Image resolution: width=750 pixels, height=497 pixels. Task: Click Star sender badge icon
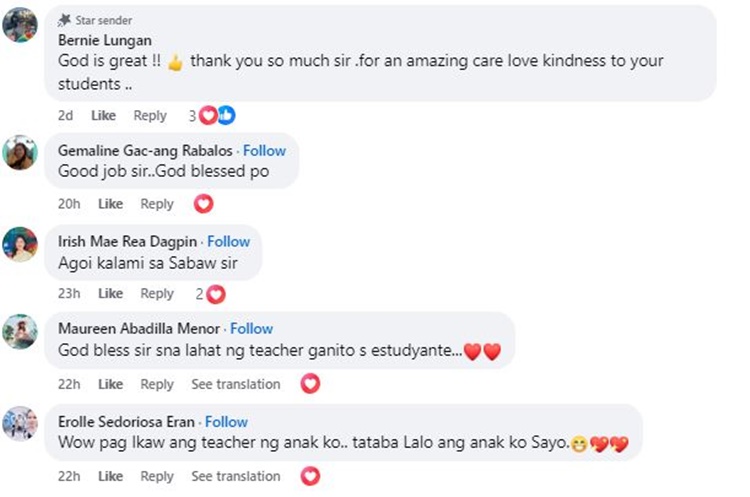point(64,20)
